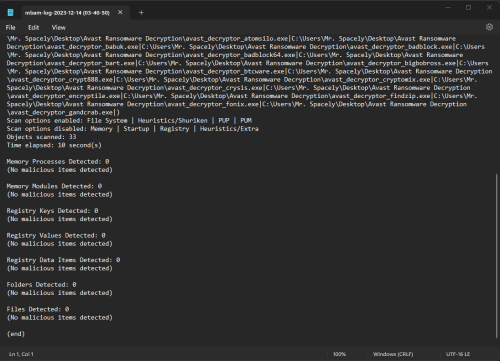
Task: Close the mbam-log tab
Action: coord(120,12)
